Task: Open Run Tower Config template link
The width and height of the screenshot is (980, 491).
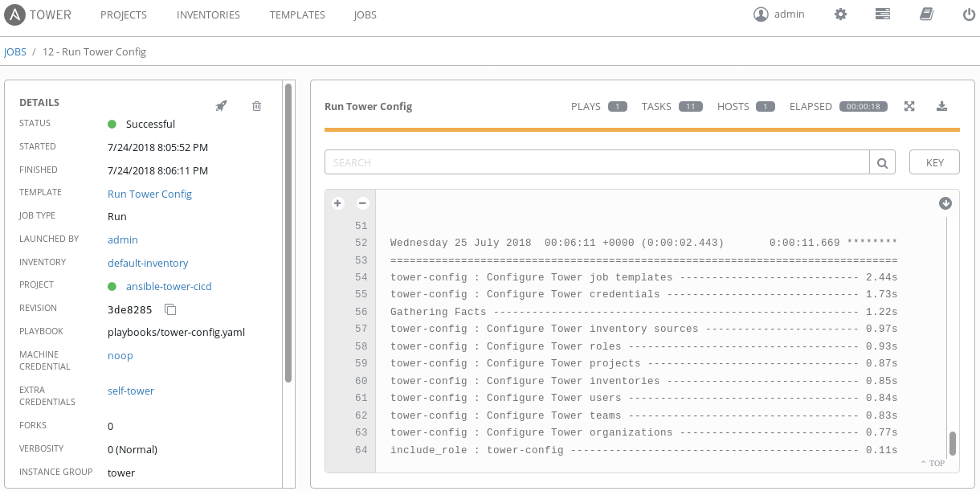Action: tap(149, 194)
